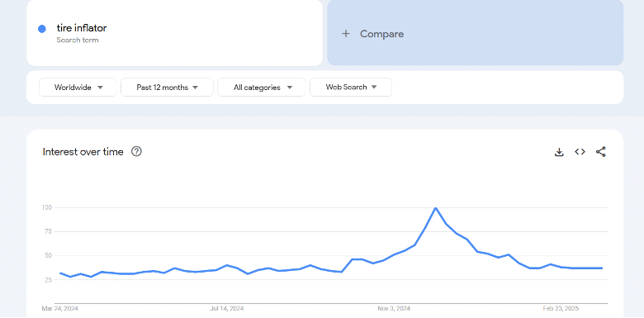Open the All categories dropdown
644x318 pixels.
point(261,88)
